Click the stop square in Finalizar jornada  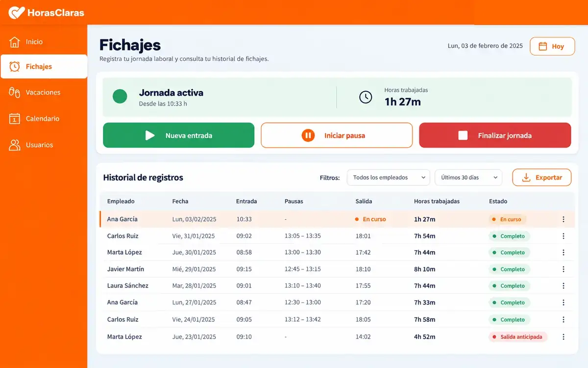click(x=463, y=135)
